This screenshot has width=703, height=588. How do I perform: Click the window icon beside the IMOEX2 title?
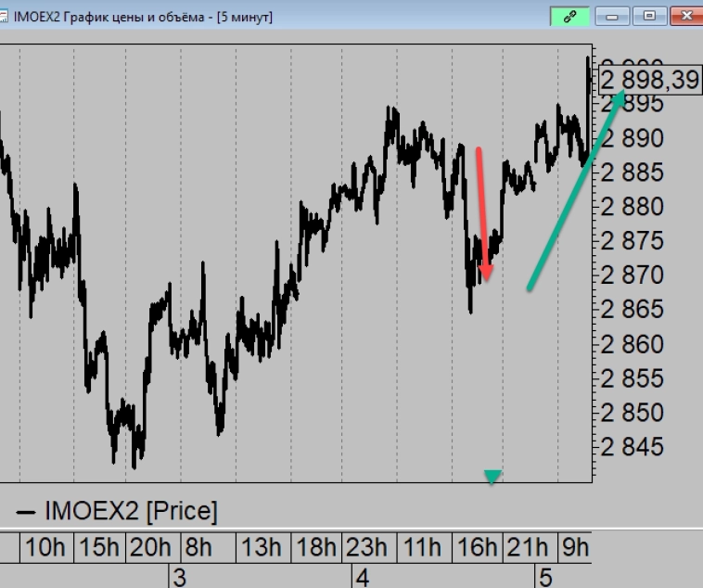(x=3, y=17)
